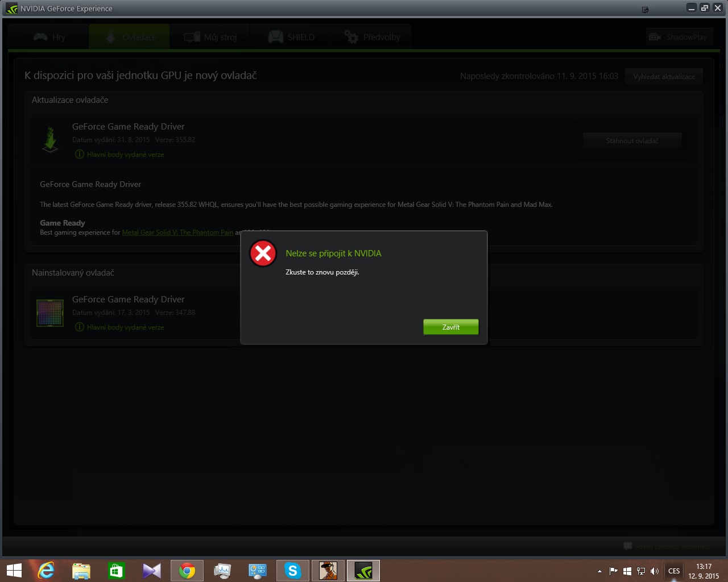
Task: Open Visual Studio from the taskbar
Action: coord(152,571)
